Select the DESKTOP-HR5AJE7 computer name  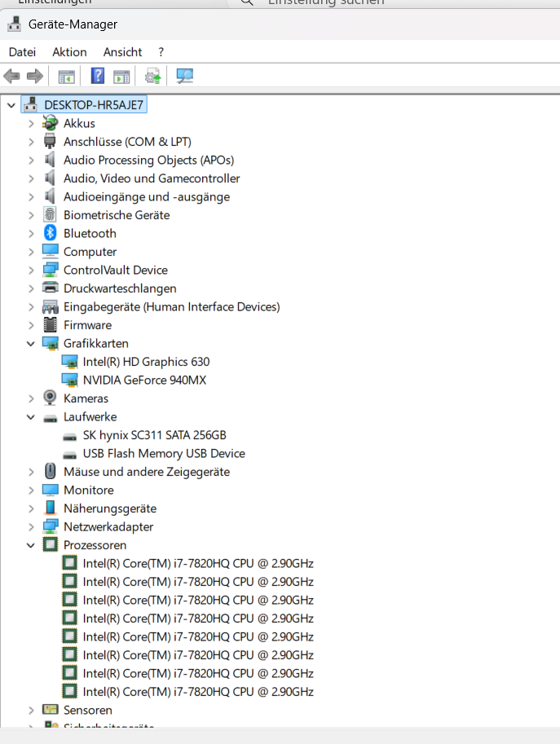click(x=94, y=105)
